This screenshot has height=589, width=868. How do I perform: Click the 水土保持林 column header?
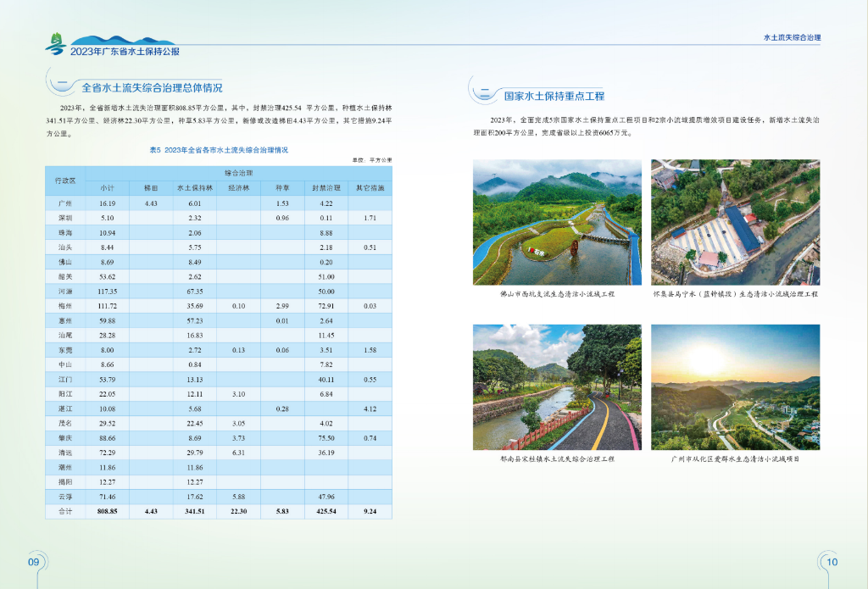[x=194, y=187]
